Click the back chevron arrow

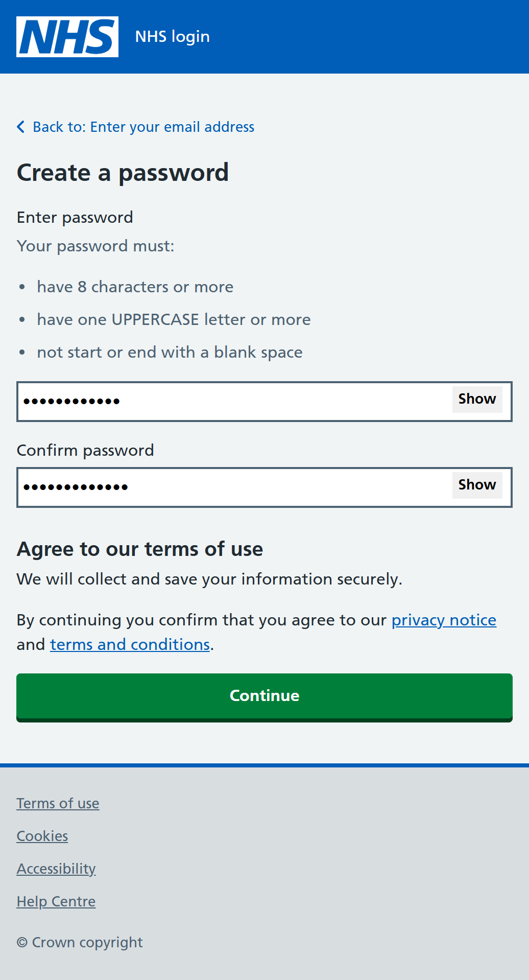click(x=21, y=126)
